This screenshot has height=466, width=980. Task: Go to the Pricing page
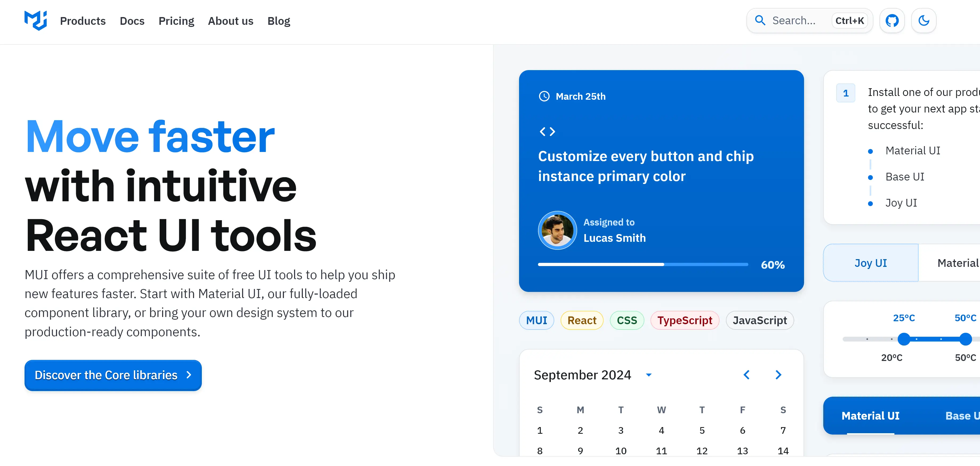(176, 21)
